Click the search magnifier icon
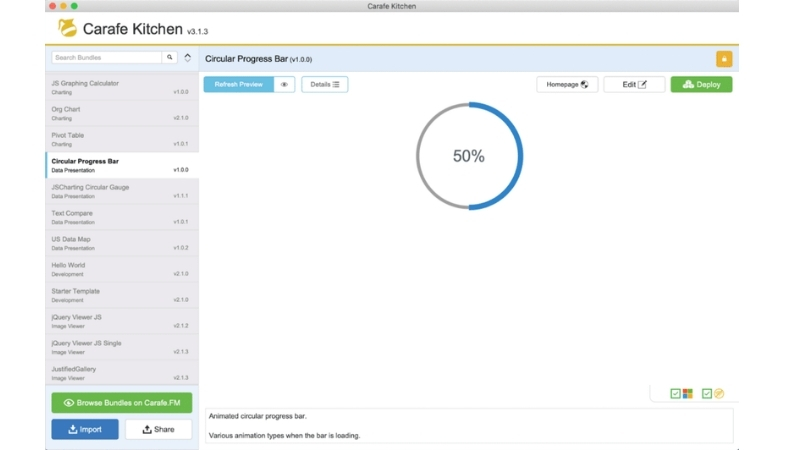Screen dimensions: 800x450 [170, 58]
